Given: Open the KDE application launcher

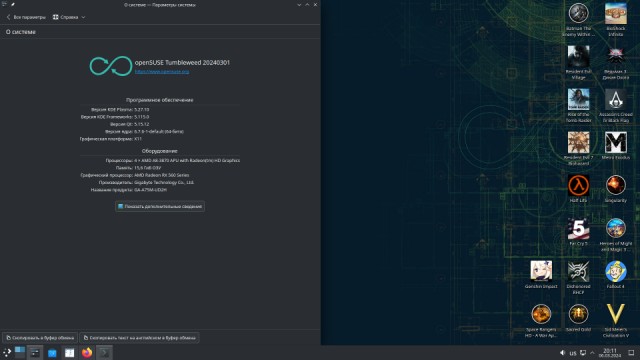Looking at the screenshot, I should click(x=7, y=353).
